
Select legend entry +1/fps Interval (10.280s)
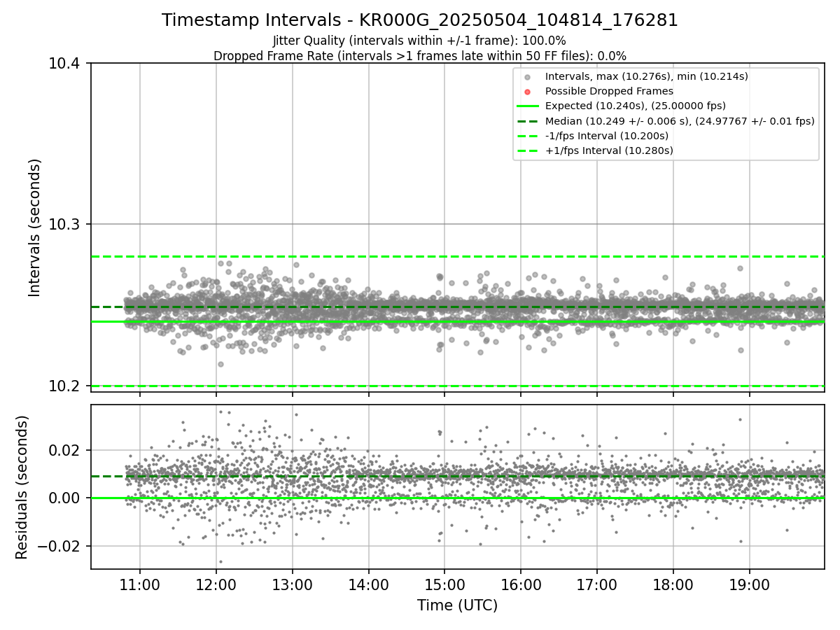coord(609,150)
